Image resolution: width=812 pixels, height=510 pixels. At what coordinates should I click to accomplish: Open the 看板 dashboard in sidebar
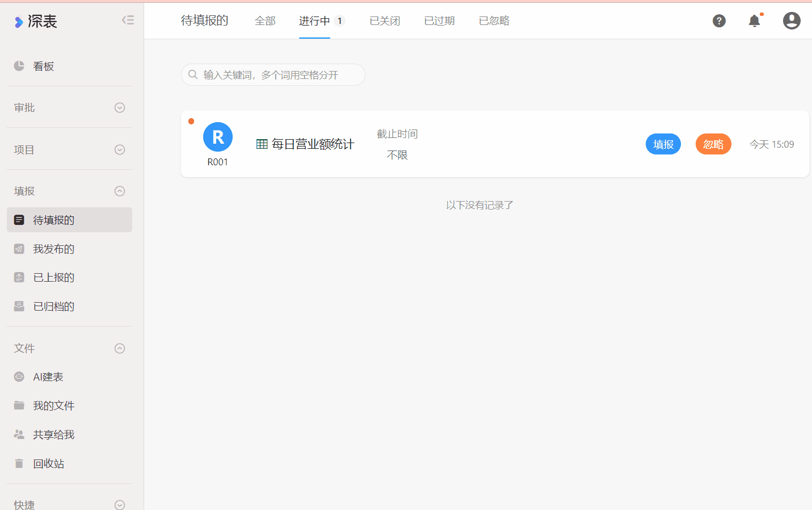43,66
